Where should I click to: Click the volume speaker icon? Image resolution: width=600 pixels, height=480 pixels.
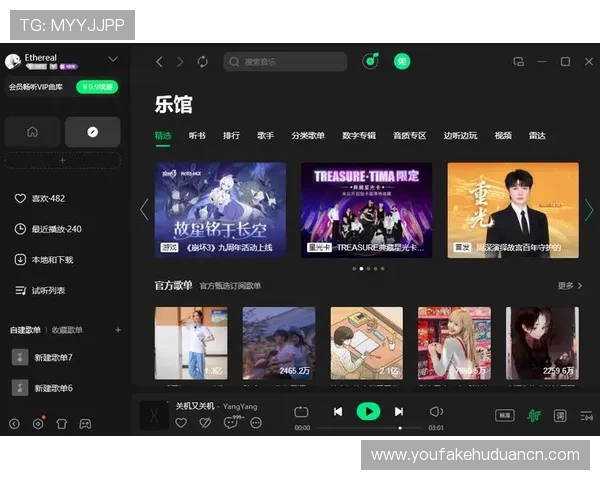coord(436,412)
